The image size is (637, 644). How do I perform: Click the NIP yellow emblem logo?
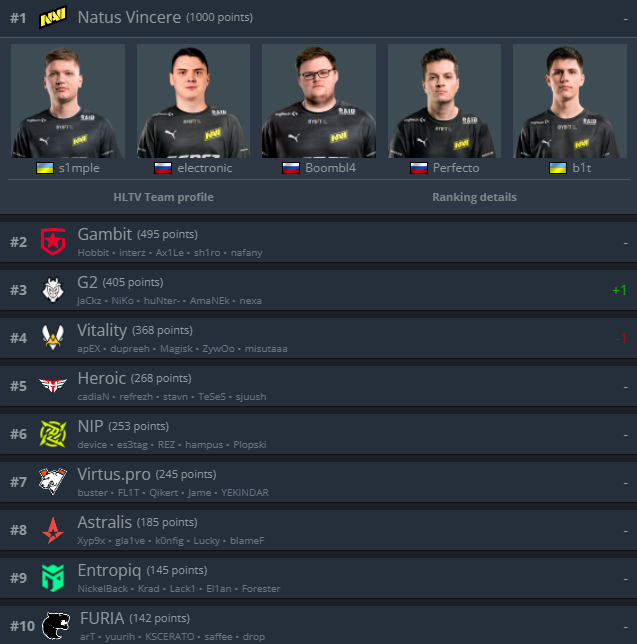click(x=53, y=434)
